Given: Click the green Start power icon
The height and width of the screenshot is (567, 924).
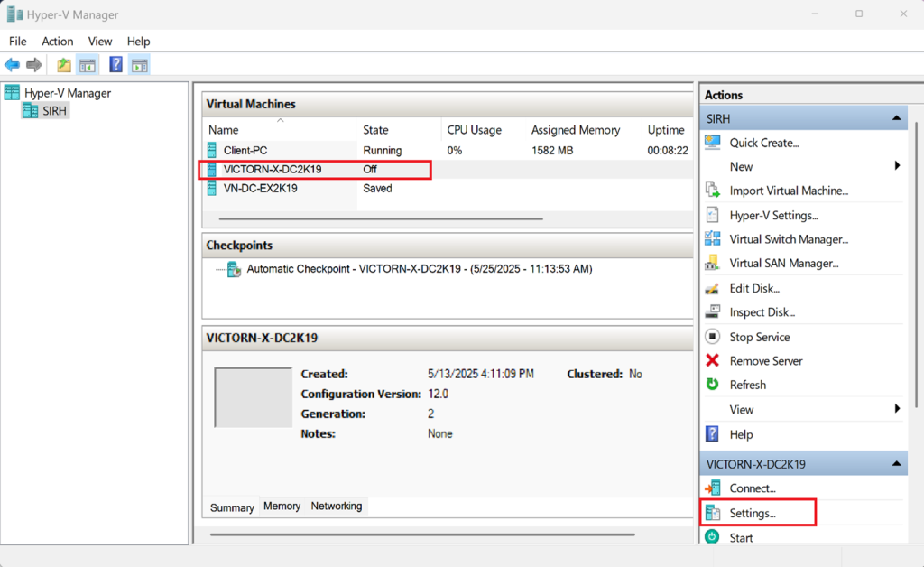Looking at the screenshot, I should [713, 537].
